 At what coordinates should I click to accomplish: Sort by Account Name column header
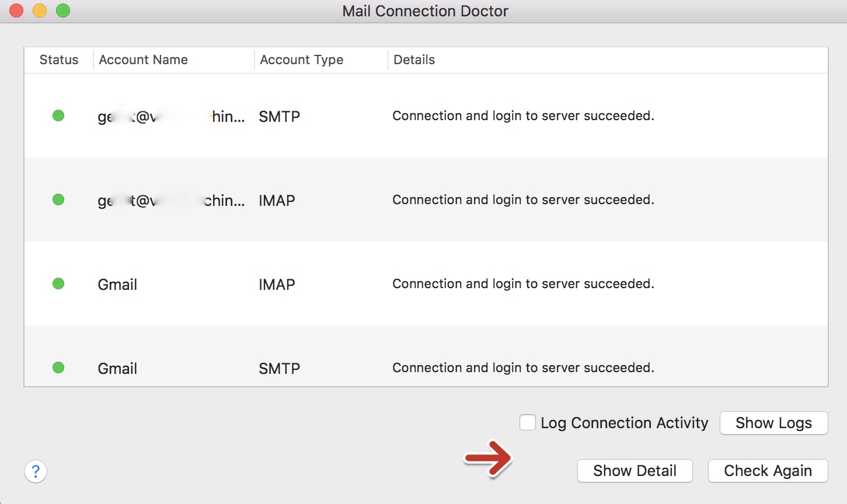pos(144,60)
